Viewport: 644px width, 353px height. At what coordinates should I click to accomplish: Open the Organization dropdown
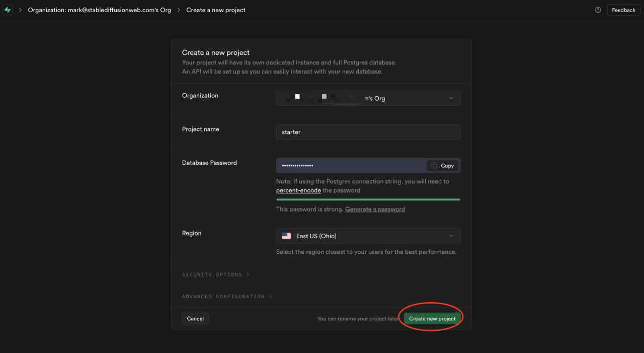point(368,98)
